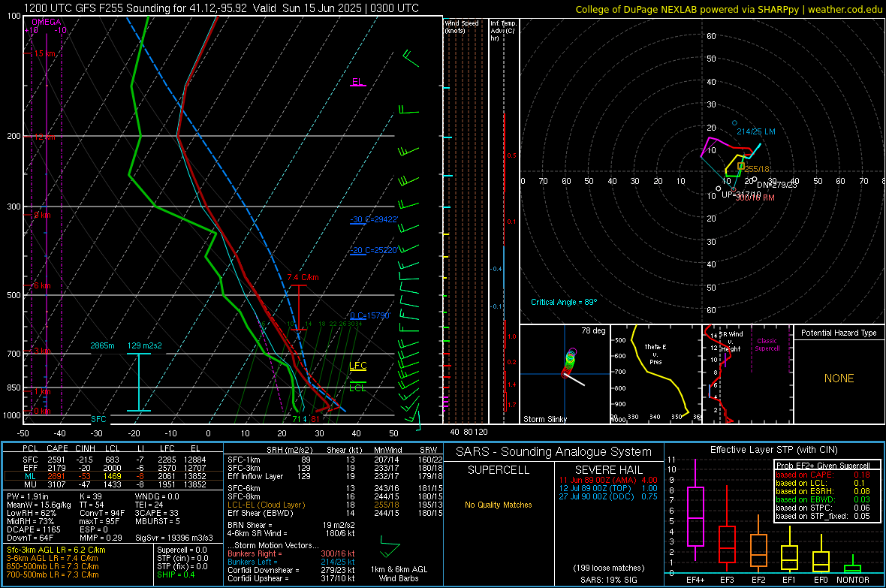Click the orange '255/18' hodograph label
886x588 pixels.
[757, 169]
